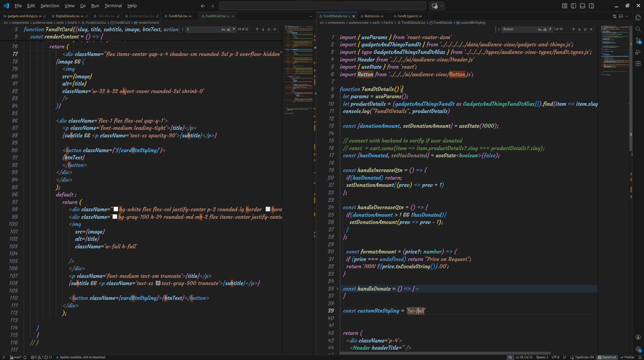The width and height of the screenshot is (644, 360).
Task: Click next match arrow in Button find widget
Action: [x=580, y=29]
